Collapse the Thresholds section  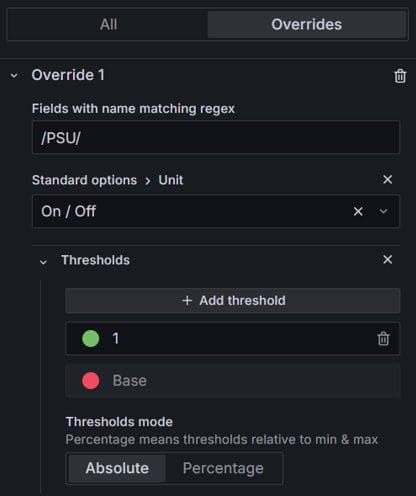coord(43,262)
